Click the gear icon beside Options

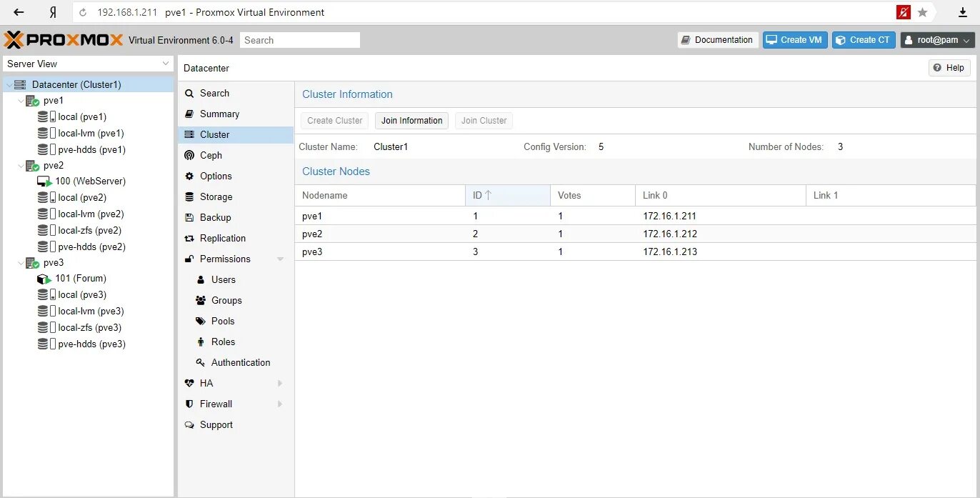[x=189, y=176]
